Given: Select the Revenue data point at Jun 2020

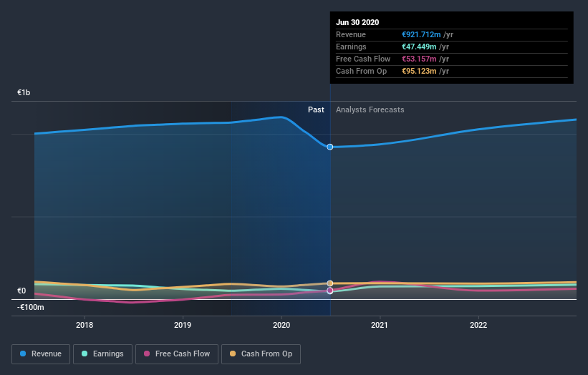Looking at the screenshot, I should (x=330, y=147).
